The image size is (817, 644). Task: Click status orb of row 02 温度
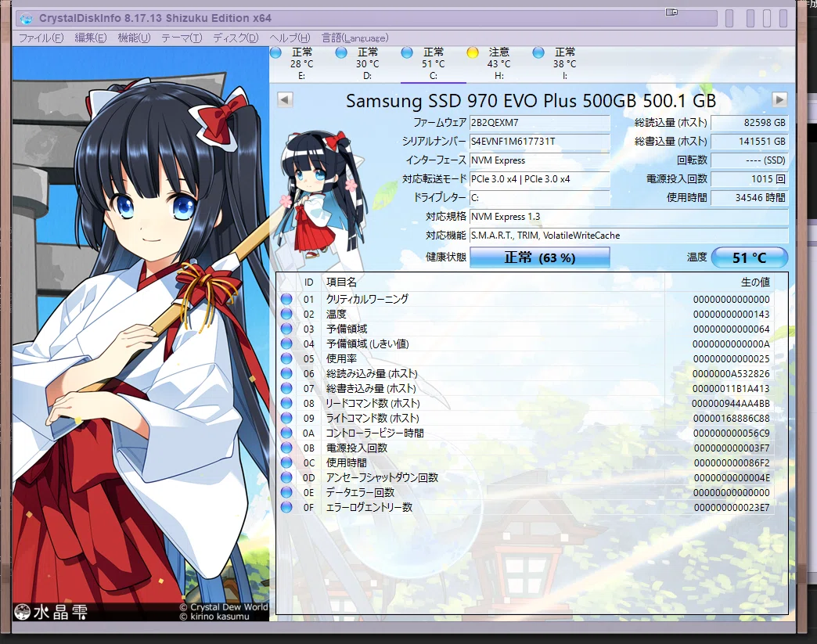point(286,315)
